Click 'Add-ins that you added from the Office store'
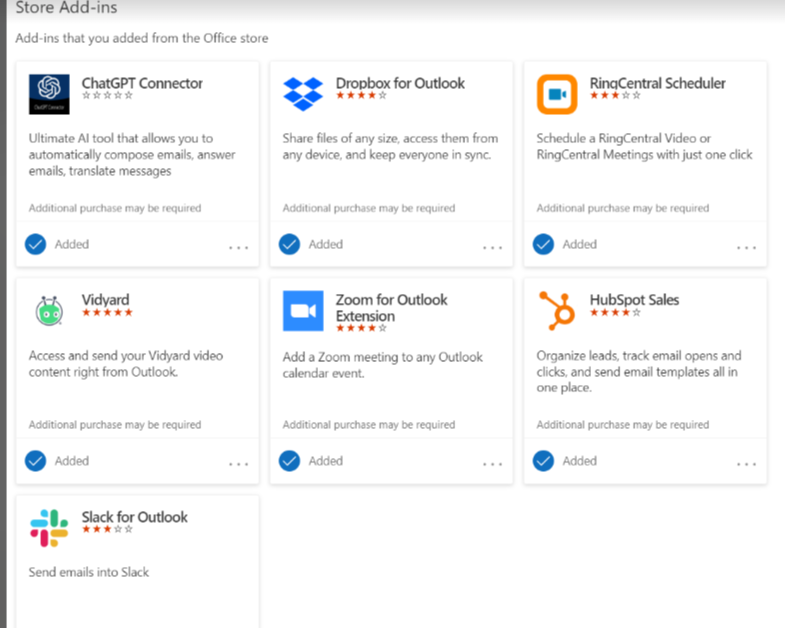 [x=142, y=38]
